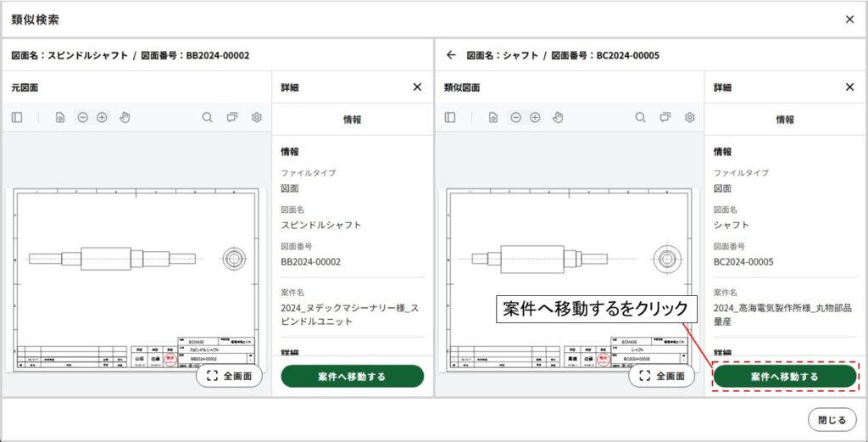Go back using the arrow beside 図面名：シャフト
Viewport: 868px width, 442px height.
(451, 55)
